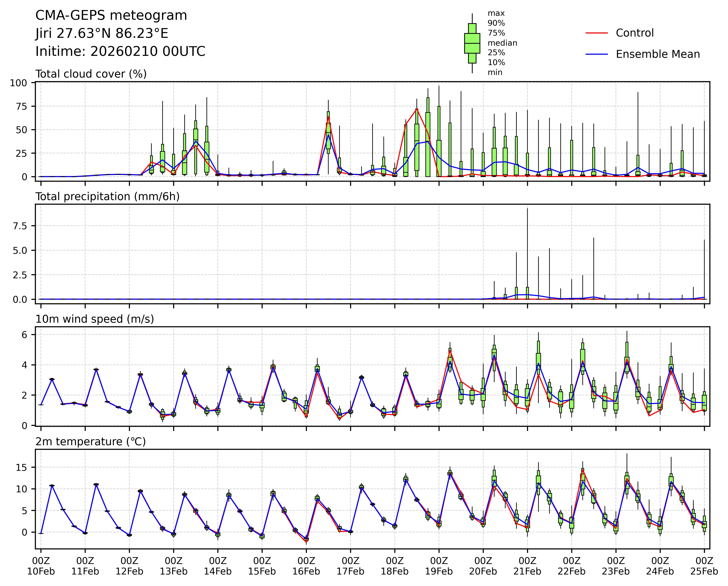The image size is (728, 586).
Task: Click the Total precipitation panel title
Action: 107,196
